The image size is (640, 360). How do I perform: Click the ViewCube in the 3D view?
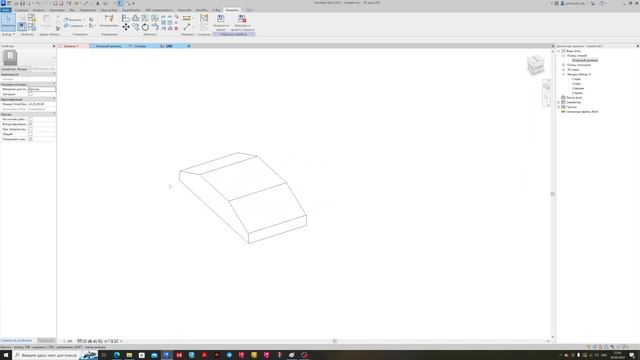point(536,64)
